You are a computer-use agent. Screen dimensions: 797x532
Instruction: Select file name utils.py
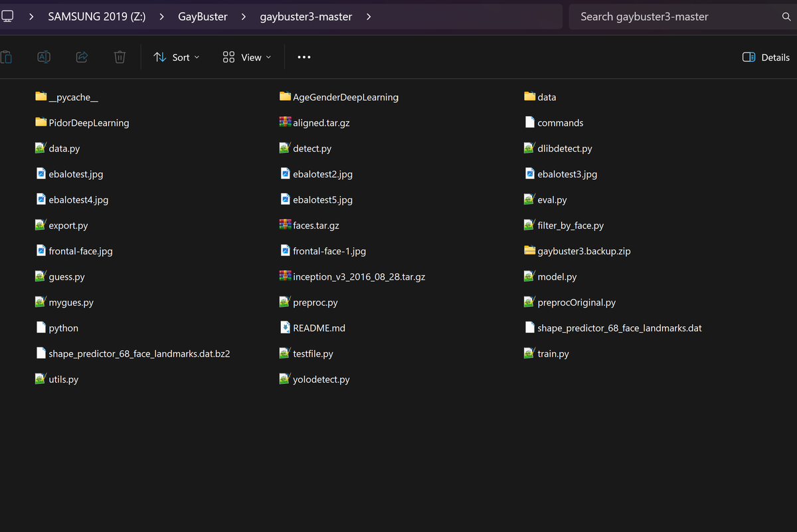pos(64,380)
